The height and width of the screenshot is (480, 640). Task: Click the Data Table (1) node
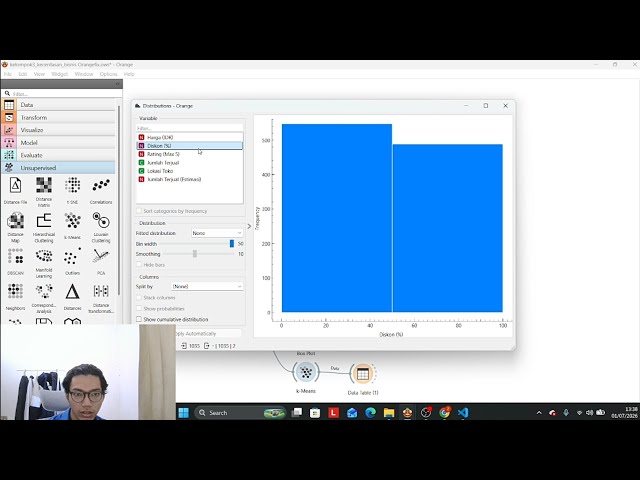(362, 373)
